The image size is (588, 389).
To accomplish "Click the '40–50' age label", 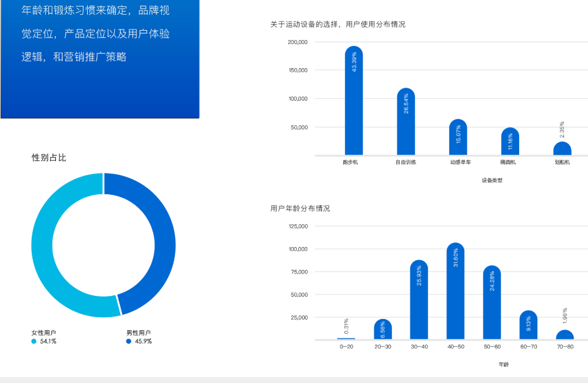I will [x=456, y=347].
